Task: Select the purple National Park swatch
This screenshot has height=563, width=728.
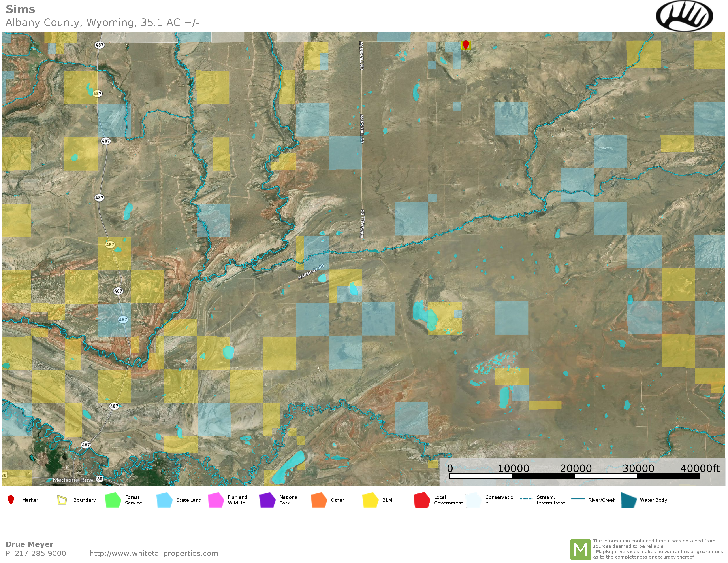Action: pyautogui.click(x=267, y=500)
